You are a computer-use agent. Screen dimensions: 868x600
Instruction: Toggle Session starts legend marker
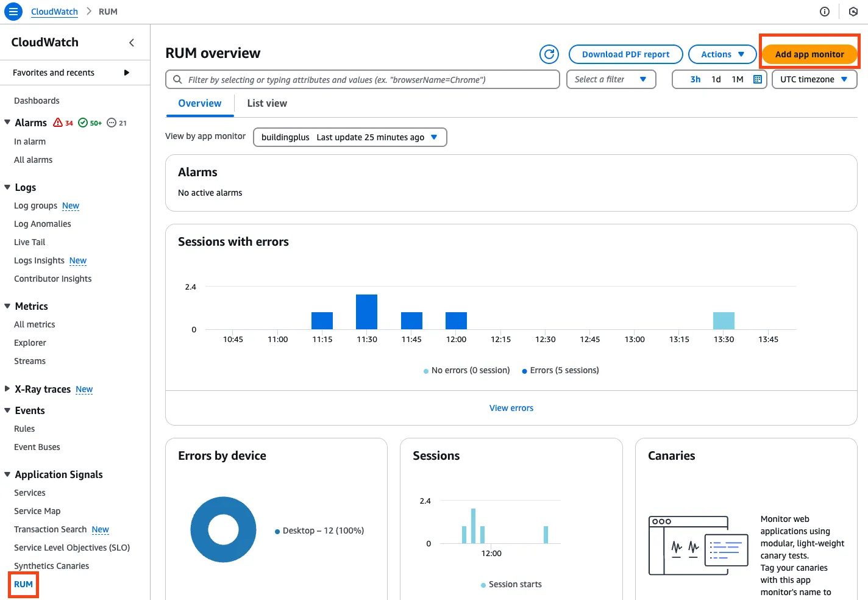(483, 585)
